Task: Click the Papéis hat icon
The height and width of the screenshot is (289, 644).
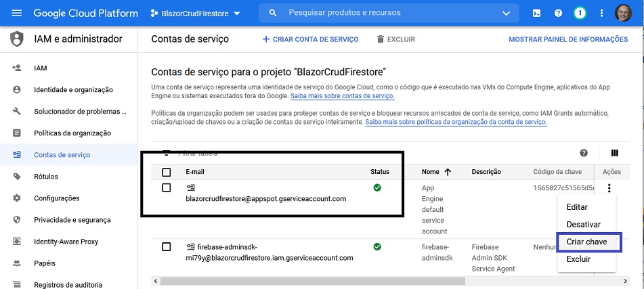Action: click(17, 263)
